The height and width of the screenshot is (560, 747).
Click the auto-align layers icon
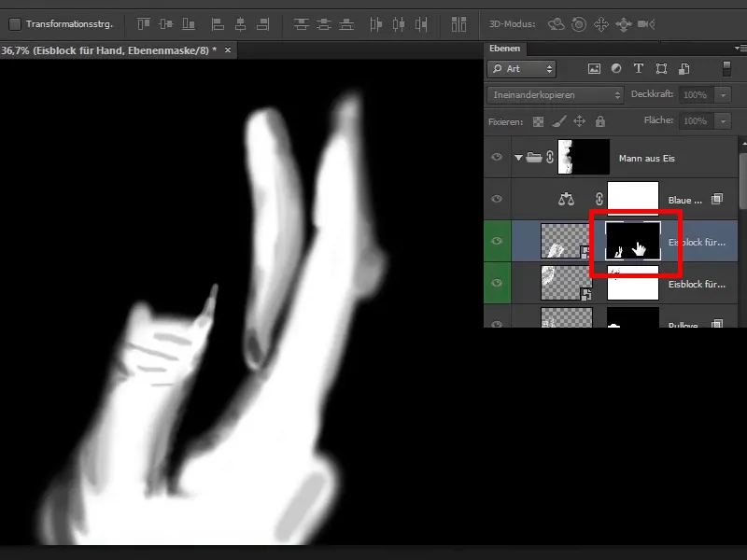458,24
